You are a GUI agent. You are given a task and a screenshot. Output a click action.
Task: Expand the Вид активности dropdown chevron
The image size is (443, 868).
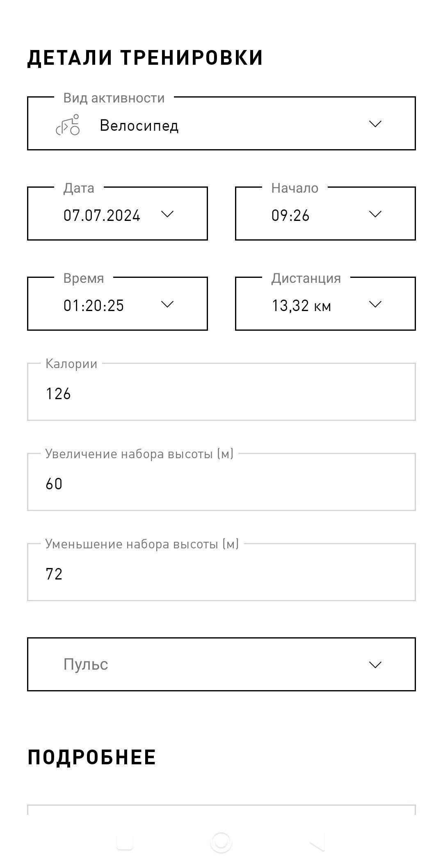375,124
